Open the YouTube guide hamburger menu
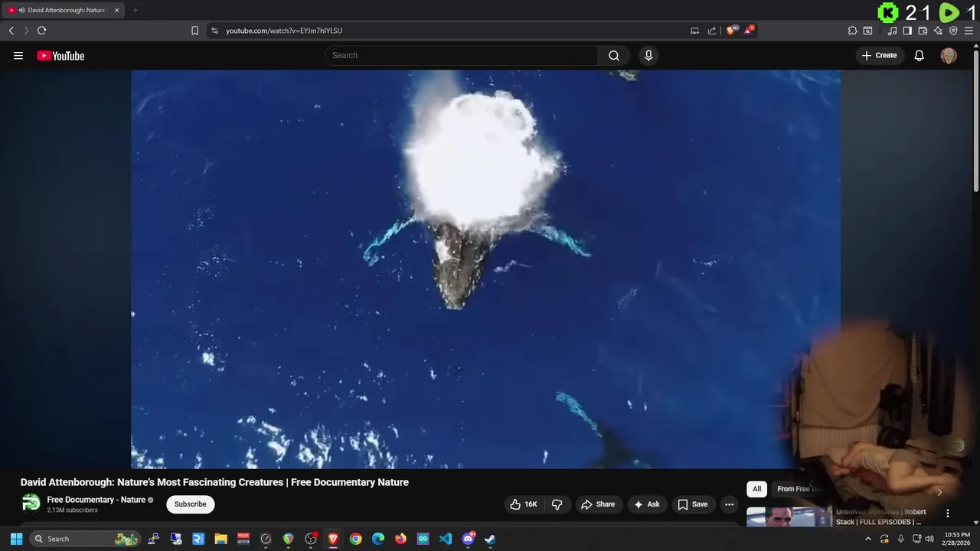The image size is (980, 551). (x=18, y=55)
